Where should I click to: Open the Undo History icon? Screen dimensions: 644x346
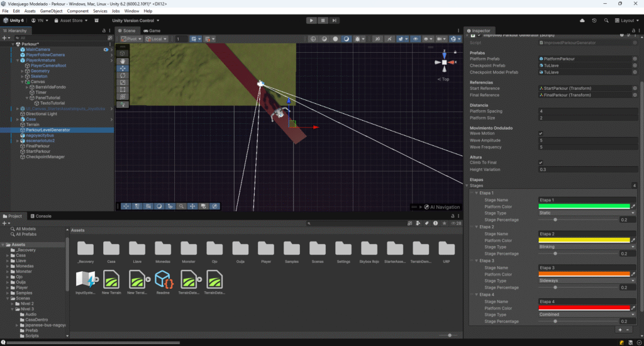pyautogui.click(x=594, y=20)
